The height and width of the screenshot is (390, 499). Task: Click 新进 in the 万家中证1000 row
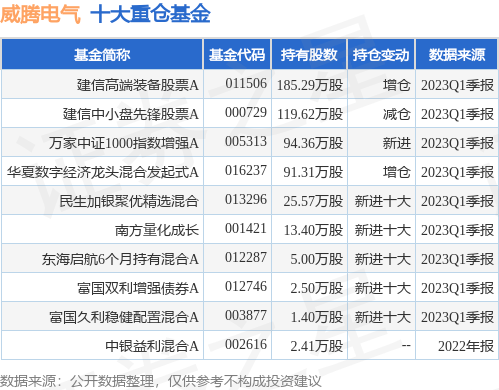coord(397,143)
